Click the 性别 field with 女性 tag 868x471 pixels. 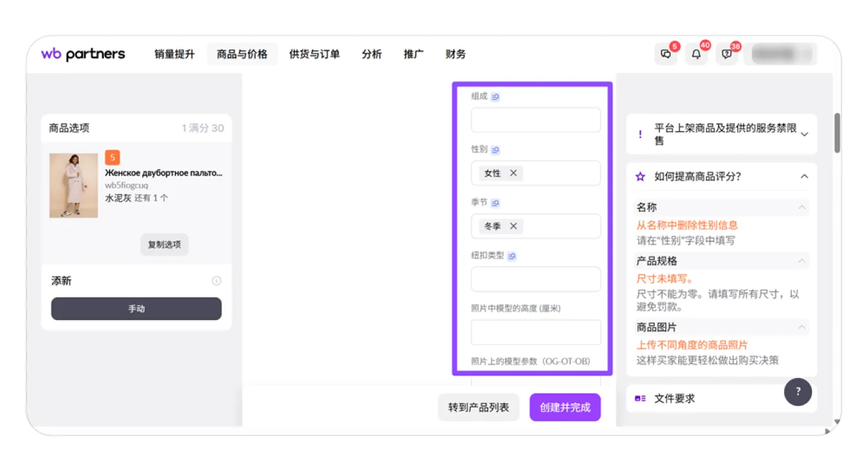536,173
